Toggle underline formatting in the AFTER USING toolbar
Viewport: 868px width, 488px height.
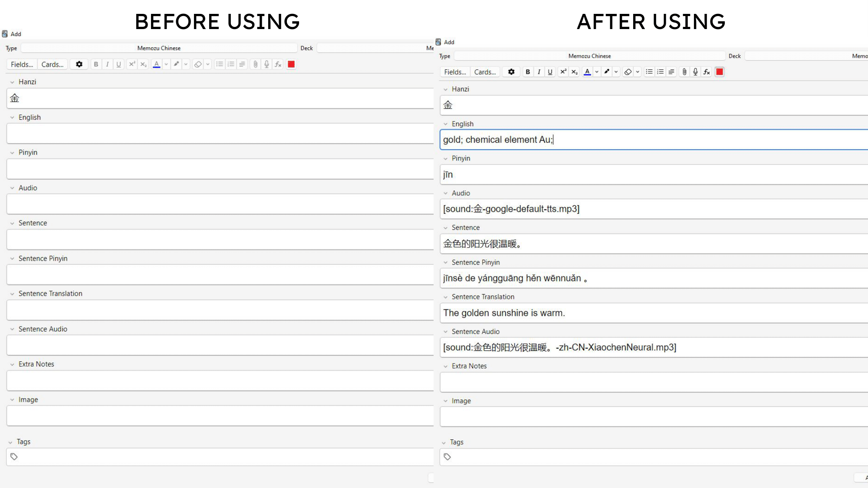(550, 72)
